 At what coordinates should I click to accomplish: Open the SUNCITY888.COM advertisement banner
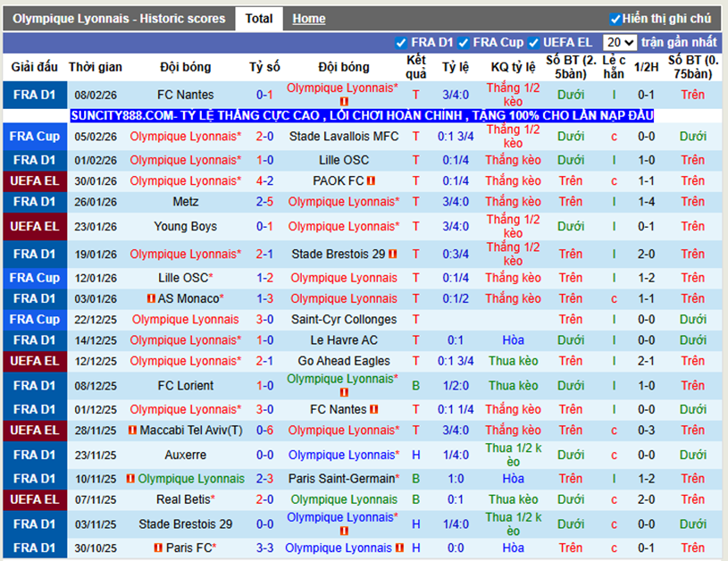point(362,115)
